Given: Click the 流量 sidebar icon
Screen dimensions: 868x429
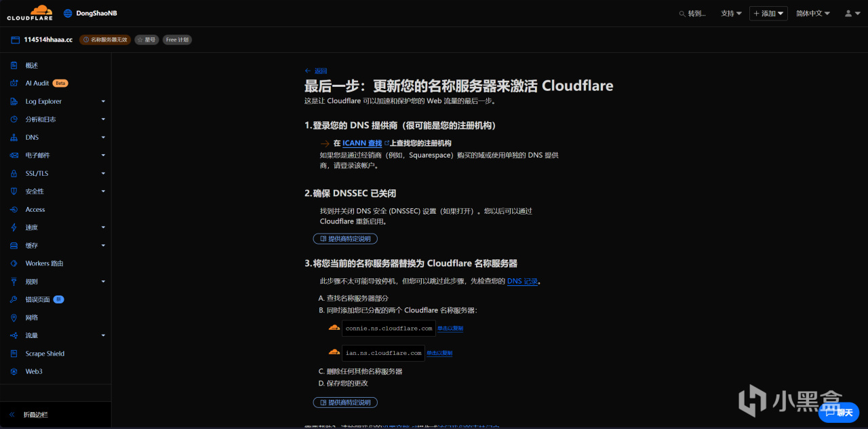Looking at the screenshot, I should (x=14, y=335).
